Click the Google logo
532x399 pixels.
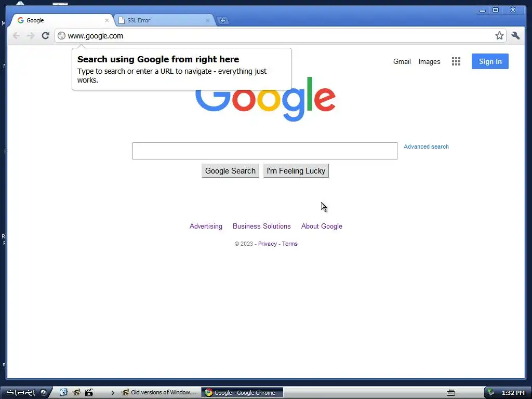[x=265, y=99]
